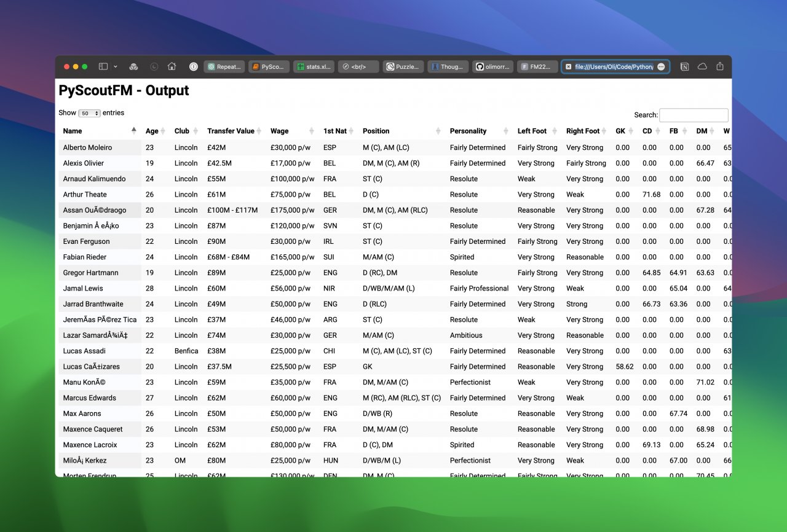Sort by Name using its sort arrow
This screenshot has width=787, height=532.
click(134, 131)
